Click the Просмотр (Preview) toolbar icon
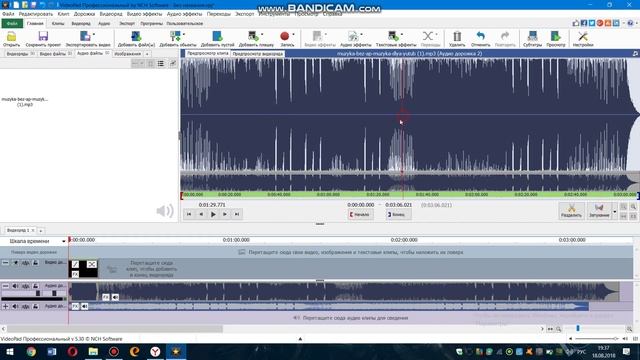The width and height of the screenshot is (640, 360). (556, 36)
